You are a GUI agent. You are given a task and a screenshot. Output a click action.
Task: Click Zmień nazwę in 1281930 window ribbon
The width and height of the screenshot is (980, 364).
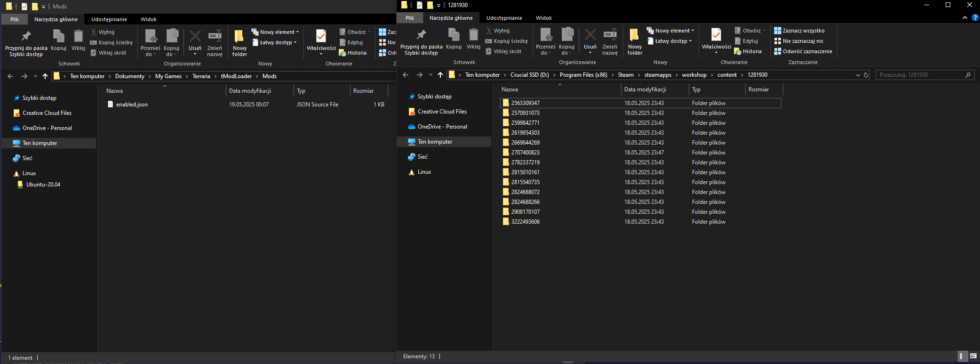610,42
